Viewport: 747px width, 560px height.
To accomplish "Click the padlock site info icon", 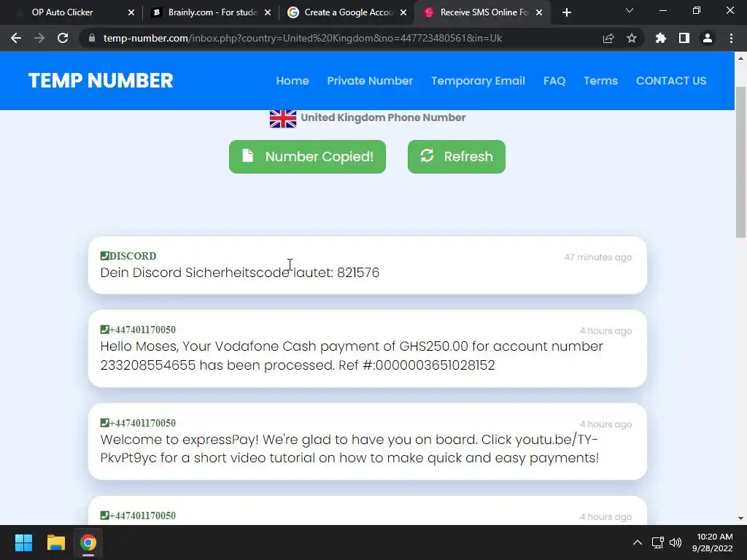I will coord(92,38).
